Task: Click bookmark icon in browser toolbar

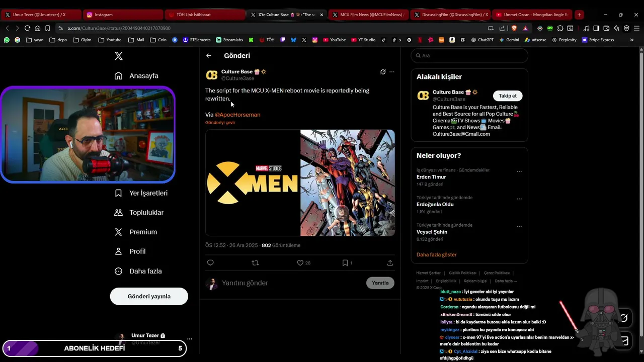Action: [x=47, y=28]
